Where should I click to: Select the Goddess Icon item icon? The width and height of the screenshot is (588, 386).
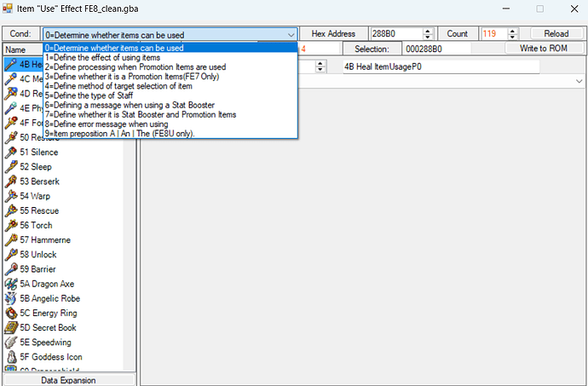tap(11, 357)
